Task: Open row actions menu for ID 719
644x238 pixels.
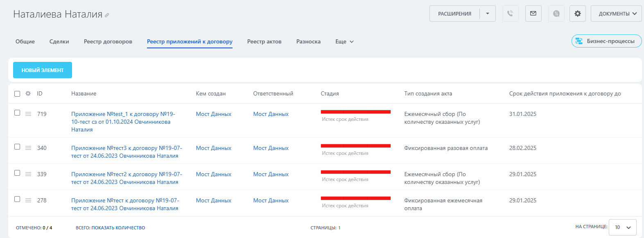Action: [28, 114]
